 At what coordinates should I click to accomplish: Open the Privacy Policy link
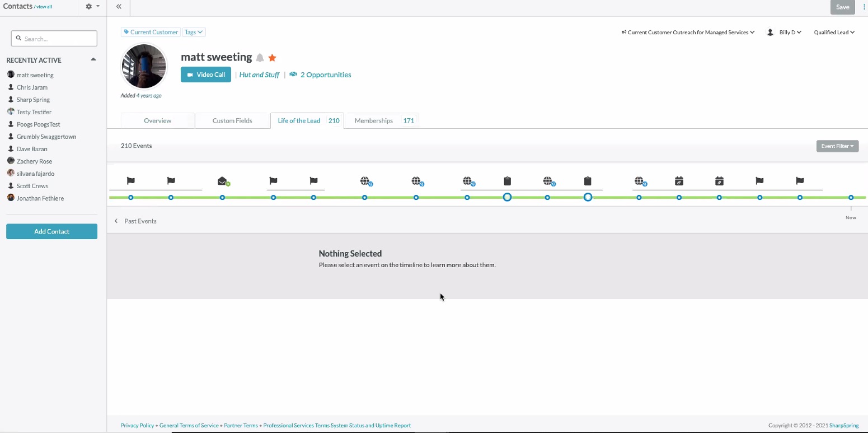click(137, 426)
